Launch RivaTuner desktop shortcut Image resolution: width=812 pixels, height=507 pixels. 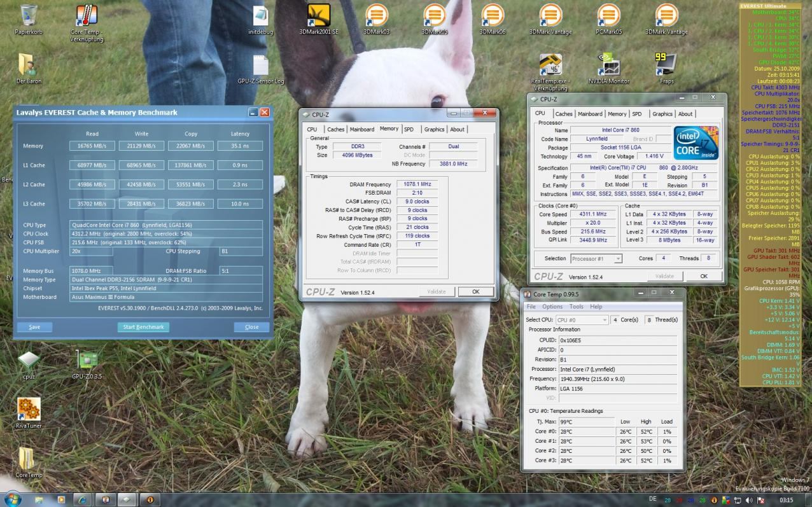point(28,414)
